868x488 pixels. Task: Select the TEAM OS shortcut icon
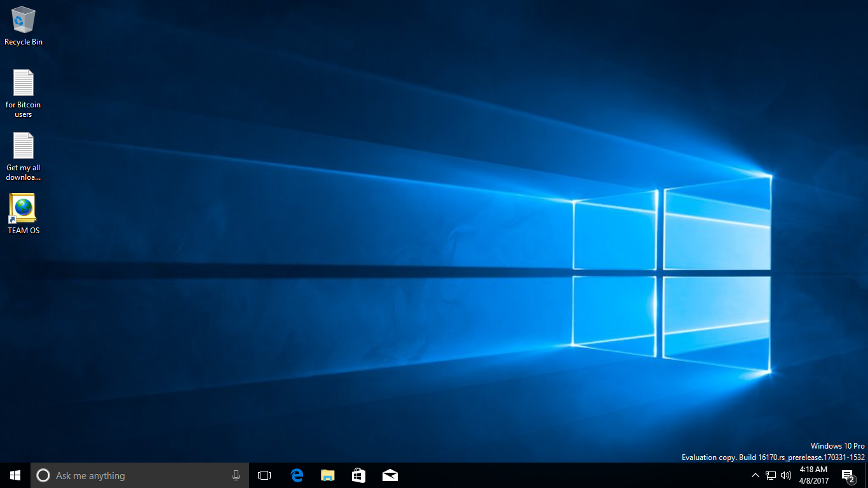[24, 214]
